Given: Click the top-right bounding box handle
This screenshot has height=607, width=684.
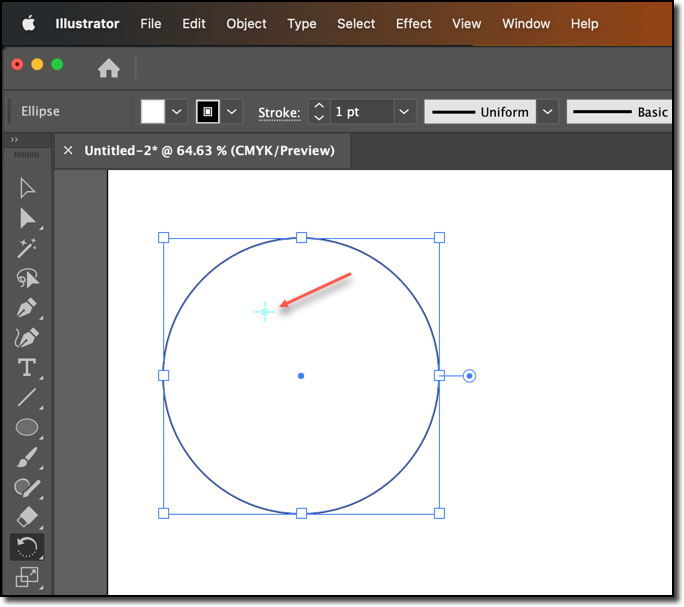Looking at the screenshot, I should point(439,237).
